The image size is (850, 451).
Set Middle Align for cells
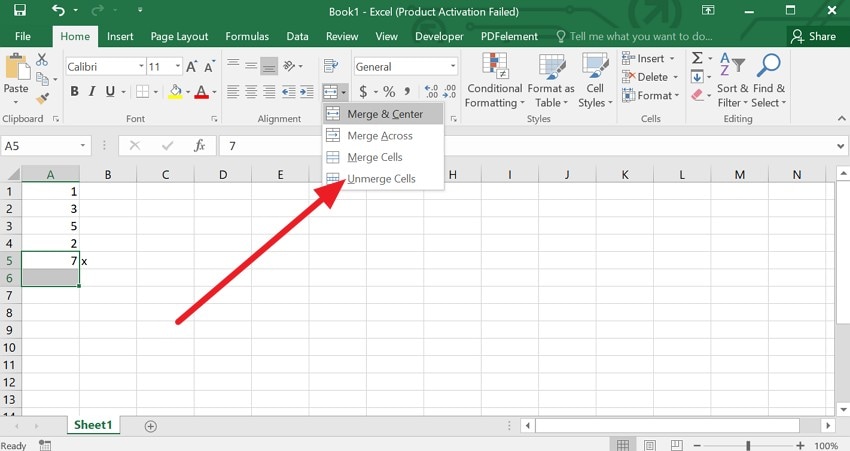tap(251, 66)
